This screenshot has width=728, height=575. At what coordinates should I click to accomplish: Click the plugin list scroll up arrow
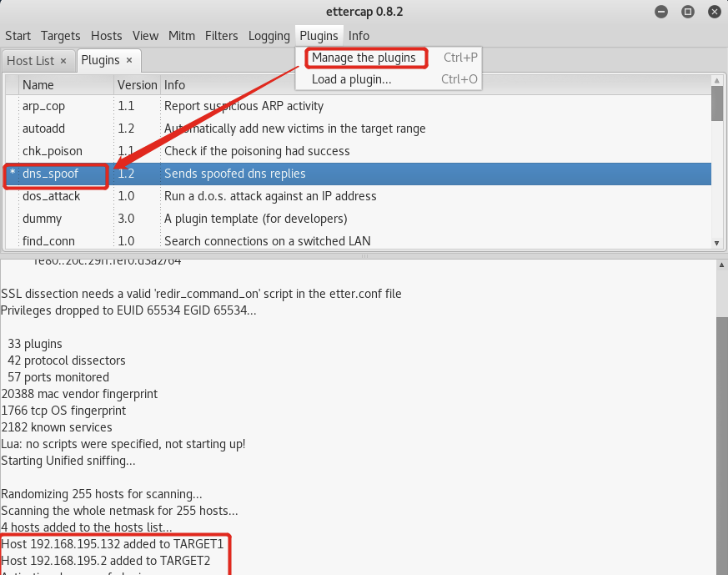[717, 81]
